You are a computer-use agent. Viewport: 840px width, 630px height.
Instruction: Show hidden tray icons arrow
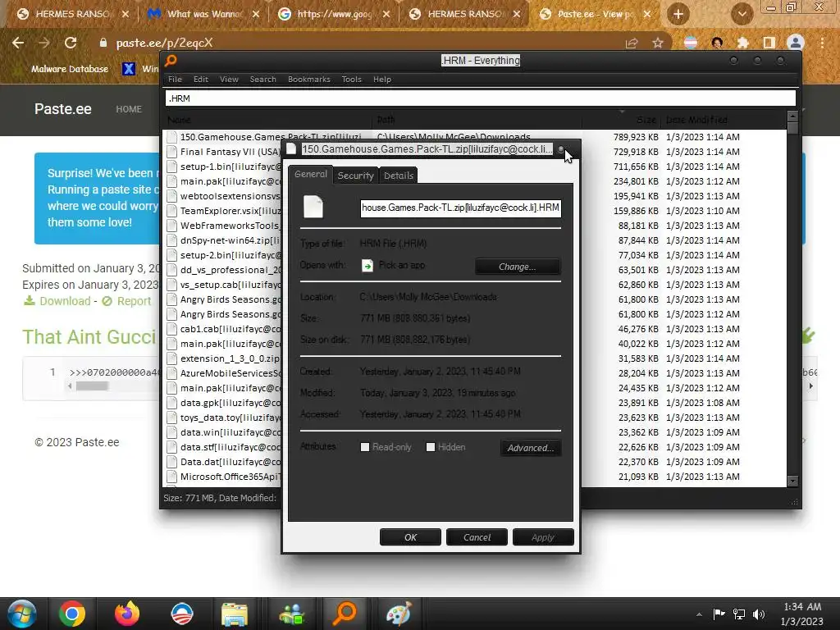tap(699, 614)
